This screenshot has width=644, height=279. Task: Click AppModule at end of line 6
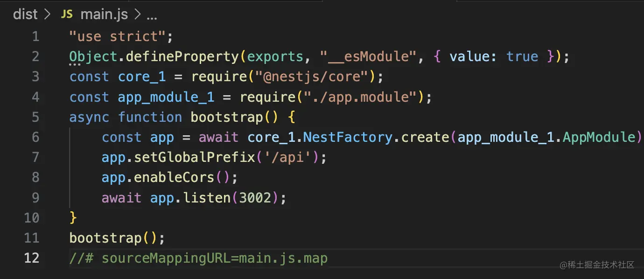click(599, 137)
